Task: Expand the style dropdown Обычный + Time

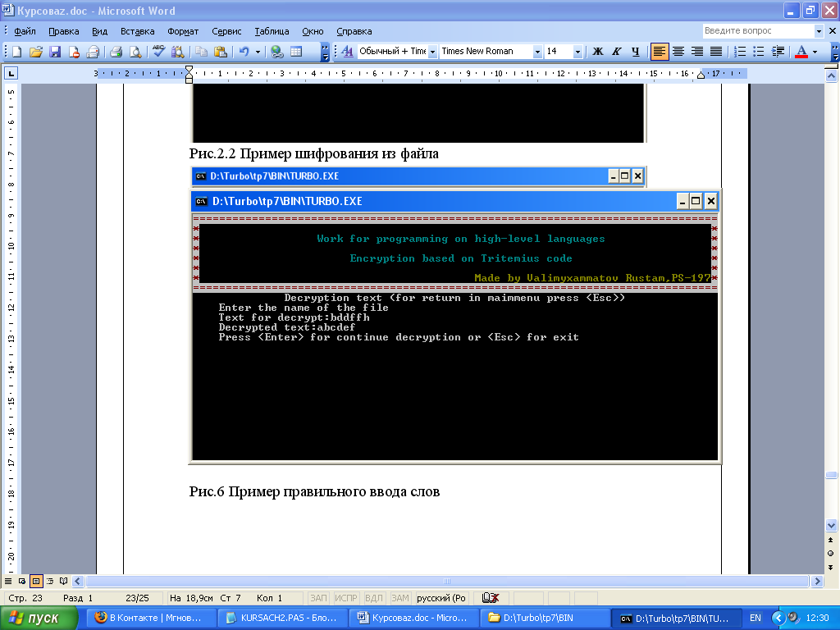Action: click(433, 52)
